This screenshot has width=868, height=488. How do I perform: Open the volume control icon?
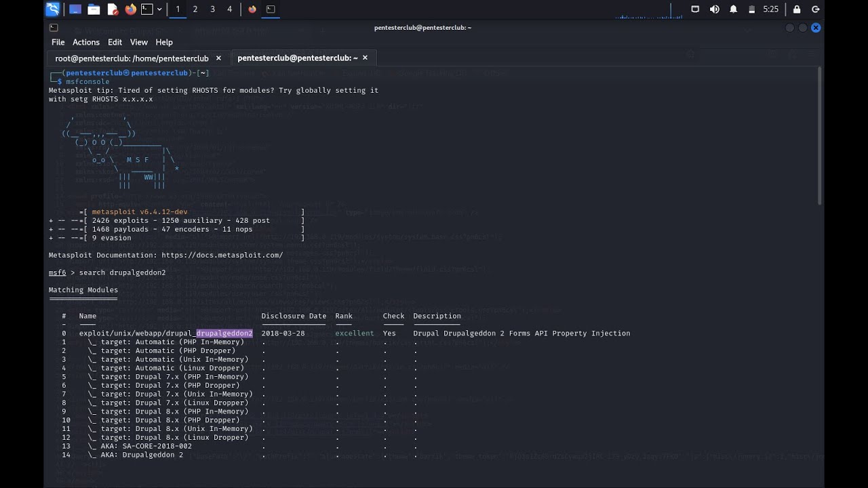[x=714, y=9]
